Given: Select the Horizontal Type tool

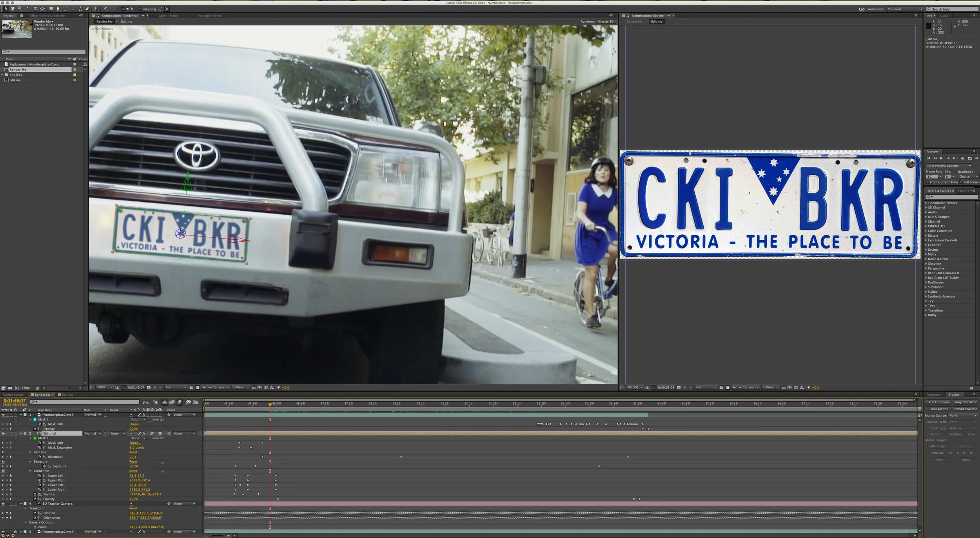Looking at the screenshot, I should click(x=65, y=9).
